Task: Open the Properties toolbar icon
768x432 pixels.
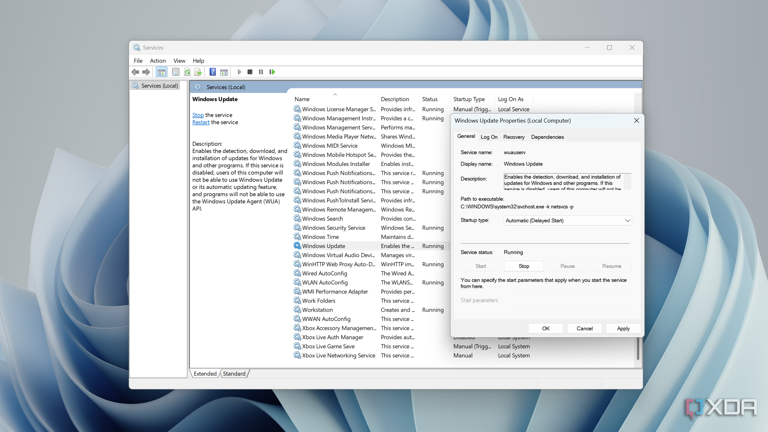Action: pos(175,72)
